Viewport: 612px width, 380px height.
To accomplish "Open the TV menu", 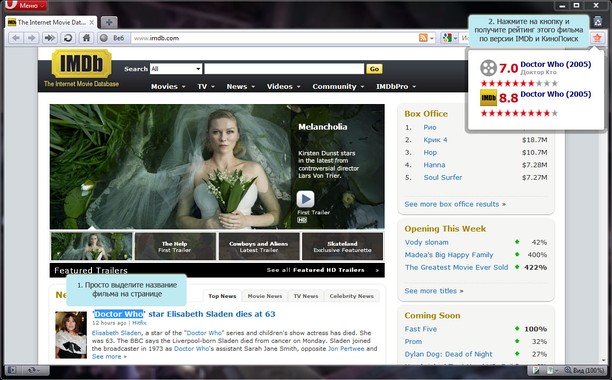I will (x=206, y=87).
